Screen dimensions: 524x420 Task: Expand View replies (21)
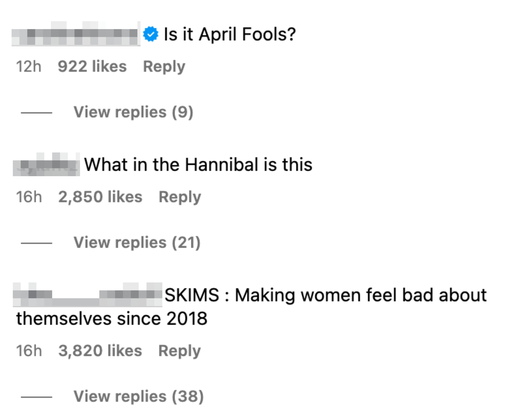[137, 243]
